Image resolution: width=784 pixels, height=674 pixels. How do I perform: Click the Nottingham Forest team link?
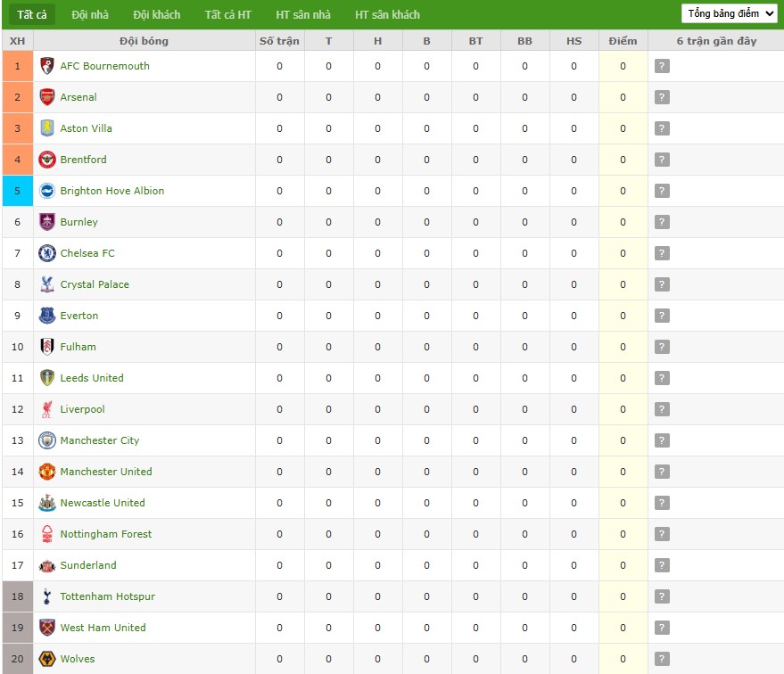click(x=106, y=534)
